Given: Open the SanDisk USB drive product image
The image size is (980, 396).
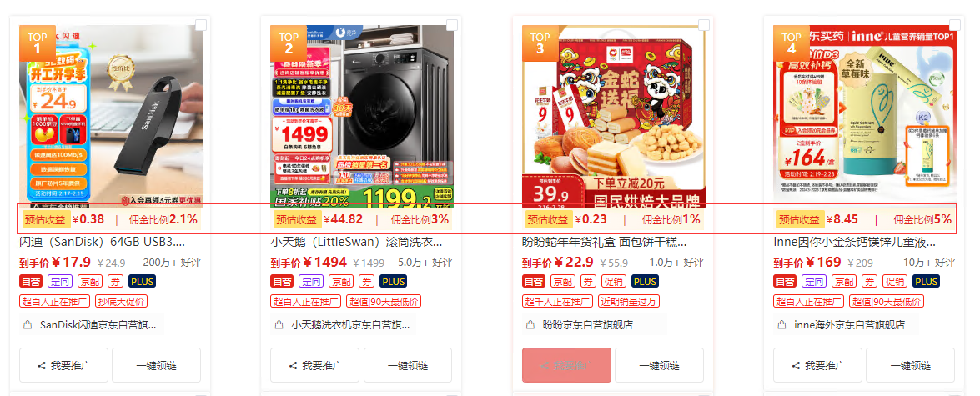Looking at the screenshot, I should point(111,116).
